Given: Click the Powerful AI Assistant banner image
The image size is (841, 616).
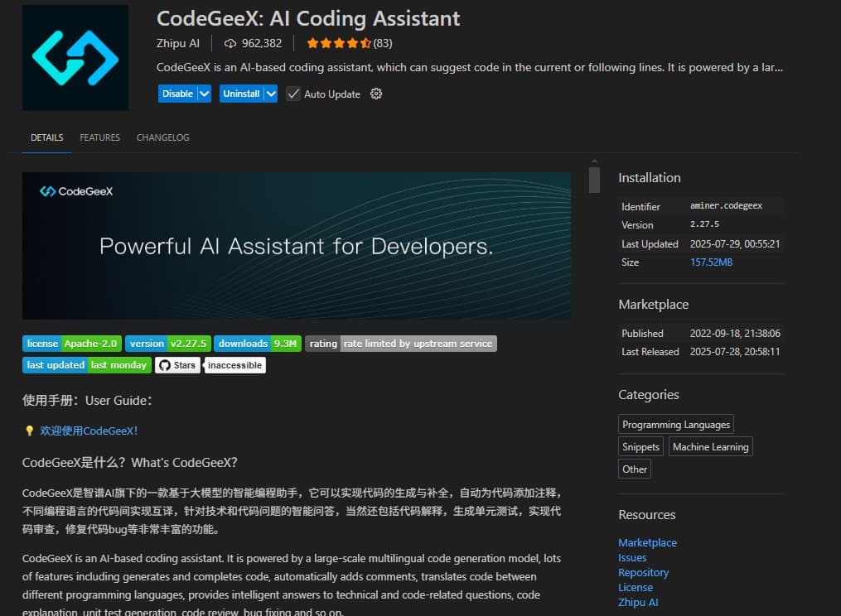Looking at the screenshot, I should point(296,246).
